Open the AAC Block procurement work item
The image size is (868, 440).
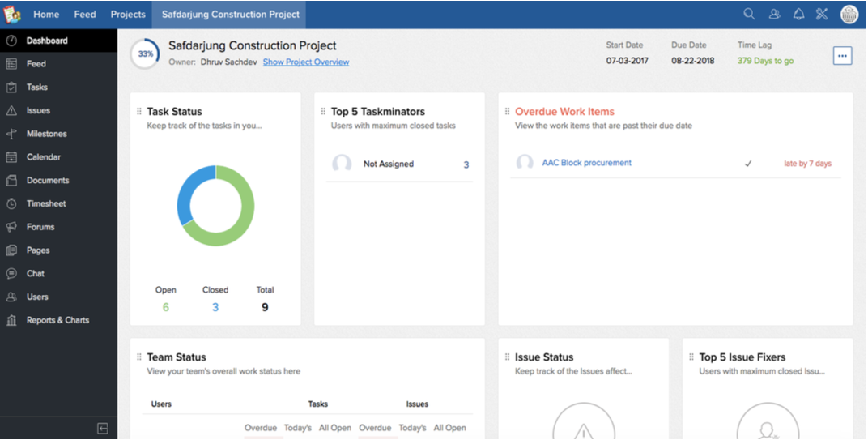click(586, 163)
